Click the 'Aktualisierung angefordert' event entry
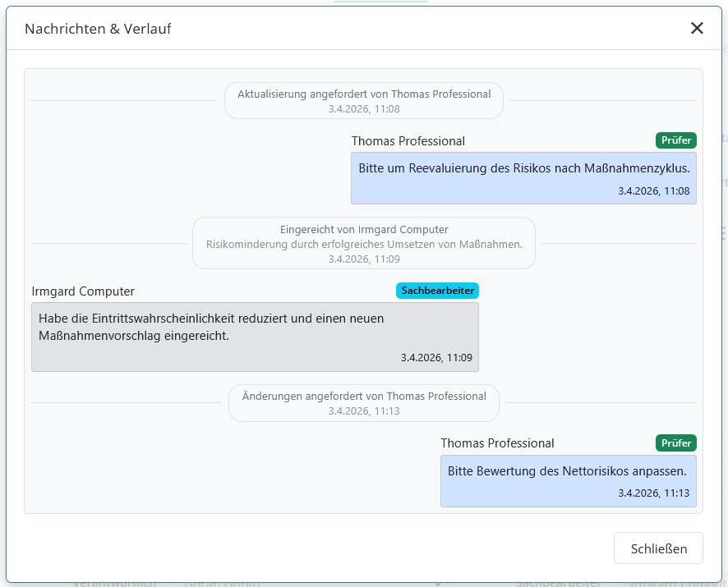The image size is (728, 587). point(364,94)
